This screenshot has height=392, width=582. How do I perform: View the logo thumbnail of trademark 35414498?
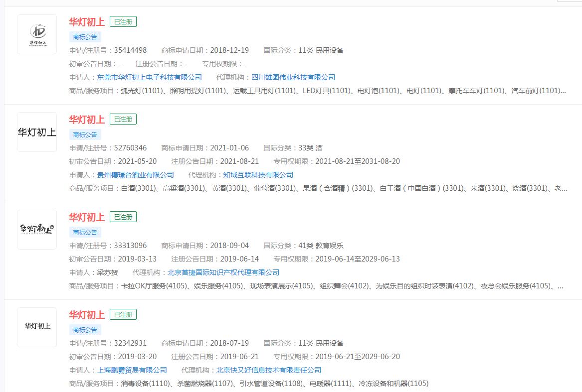[x=37, y=34]
